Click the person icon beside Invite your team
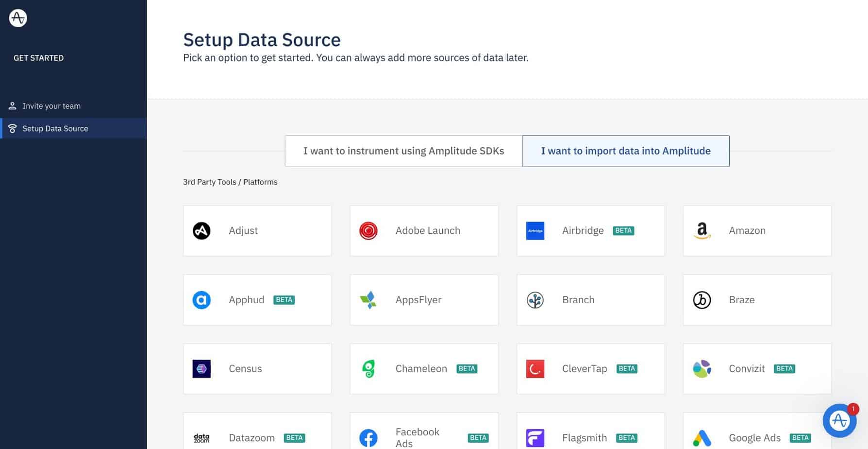868x449 pixels. pos(13,105)
